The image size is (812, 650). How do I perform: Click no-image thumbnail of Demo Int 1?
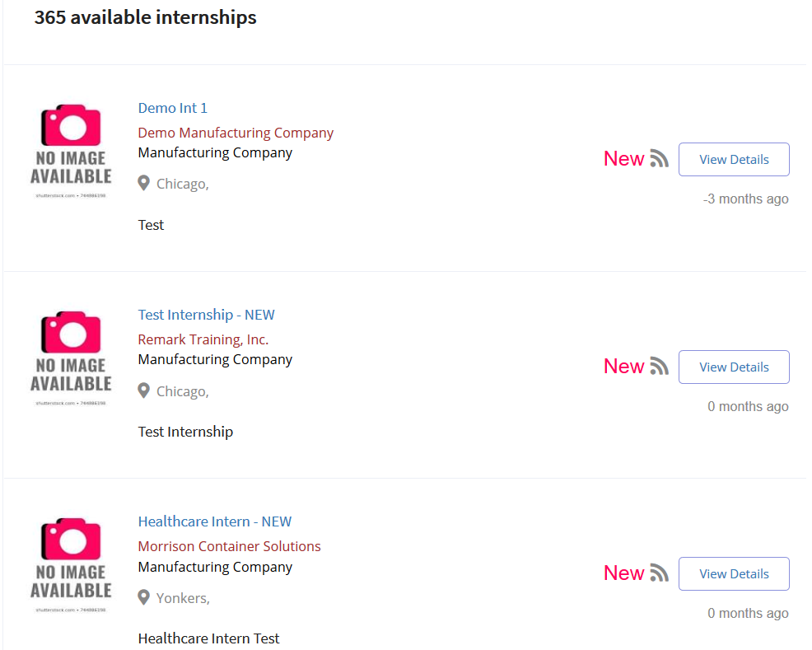[71, 151]
